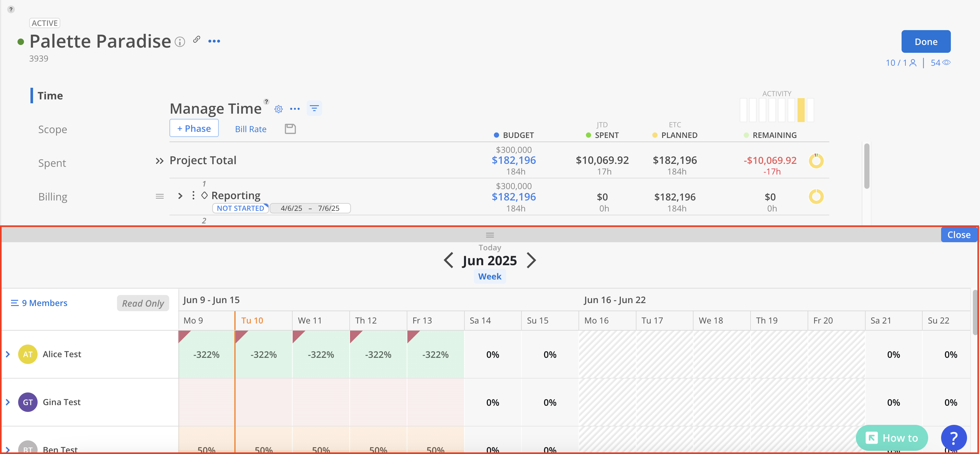Click the Project Total double-chevron icon
Image resolution: width=980 pixels, height=454 pixels.
tap(159, 161)
